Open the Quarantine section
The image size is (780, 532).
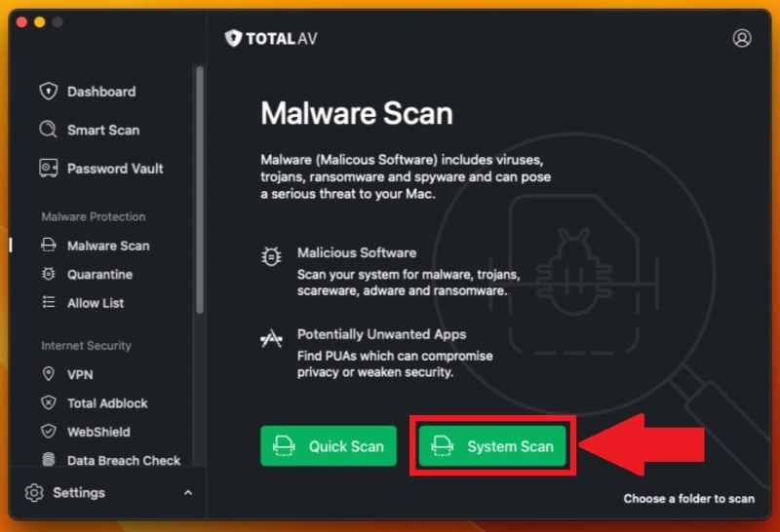tap(100, 275)
